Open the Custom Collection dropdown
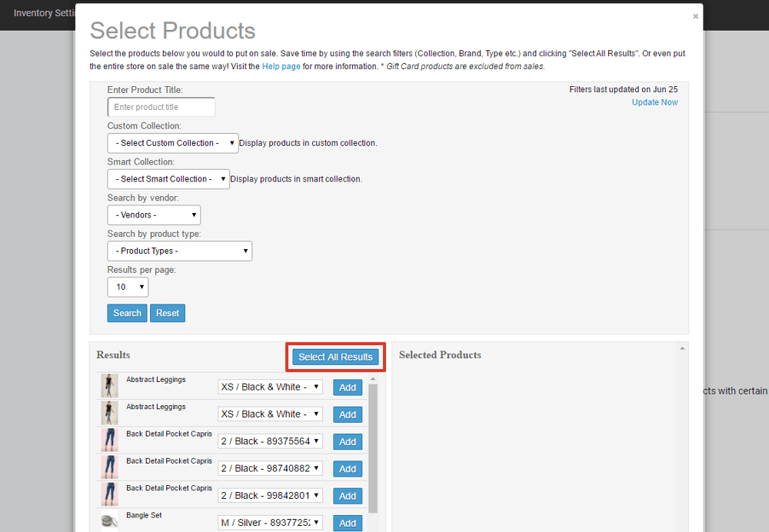 point(172,143)
